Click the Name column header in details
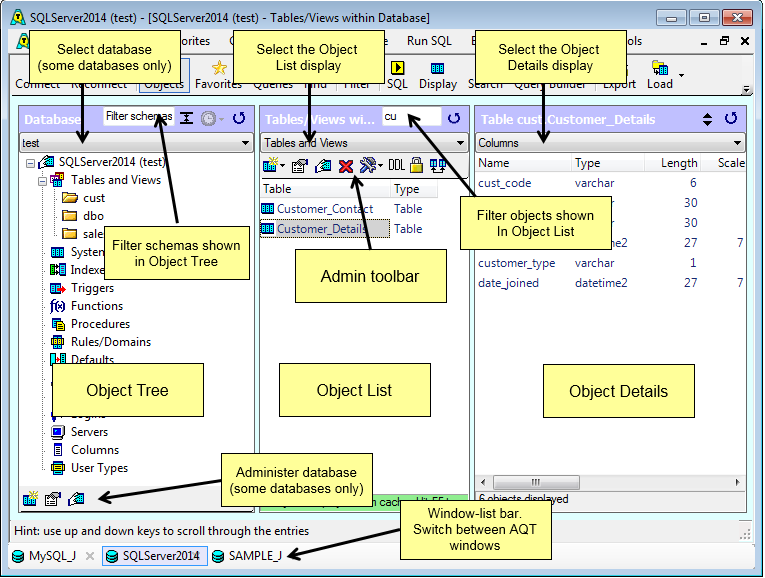This screenshot has height=578, width=765. coord(523,163)
